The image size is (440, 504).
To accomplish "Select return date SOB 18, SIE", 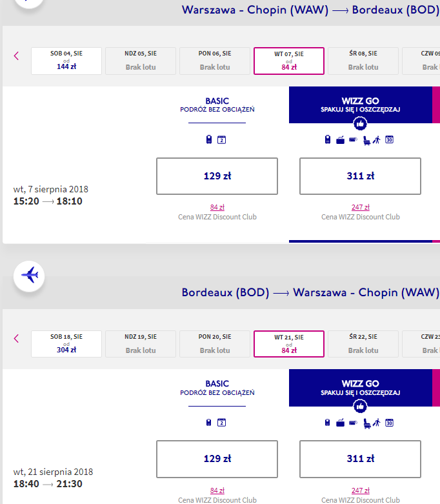I will click(x=66, y=343).
